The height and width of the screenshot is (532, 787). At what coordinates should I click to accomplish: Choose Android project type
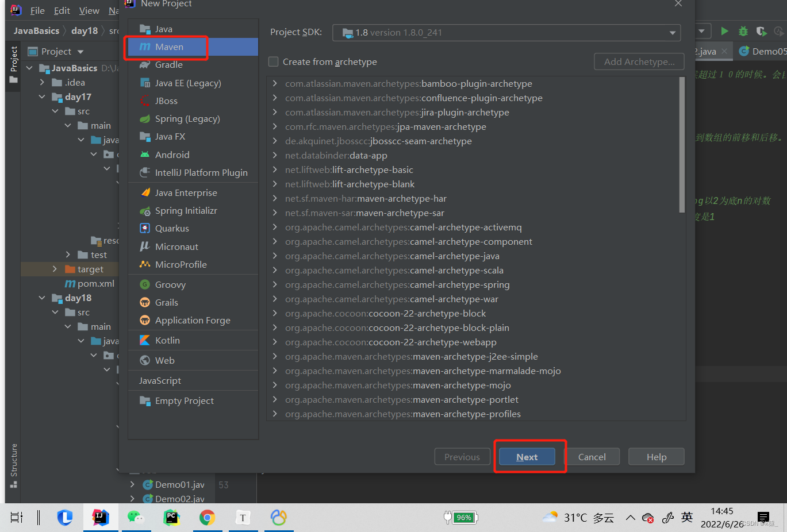click(x=193, y=155)
